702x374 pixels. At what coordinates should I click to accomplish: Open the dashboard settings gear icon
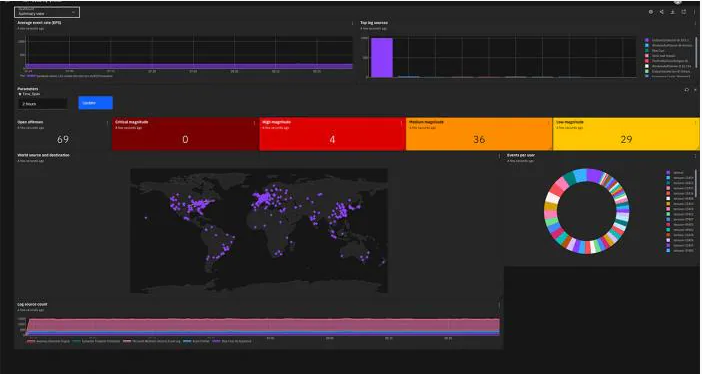coord(651,12)
